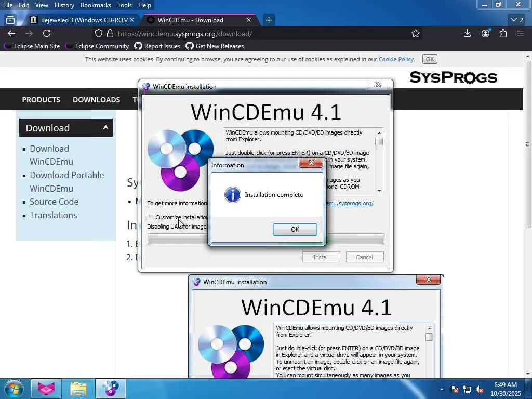The image size is (532, 399).
Task: Open the Firefox application menu
Action: tap(521, 33)
